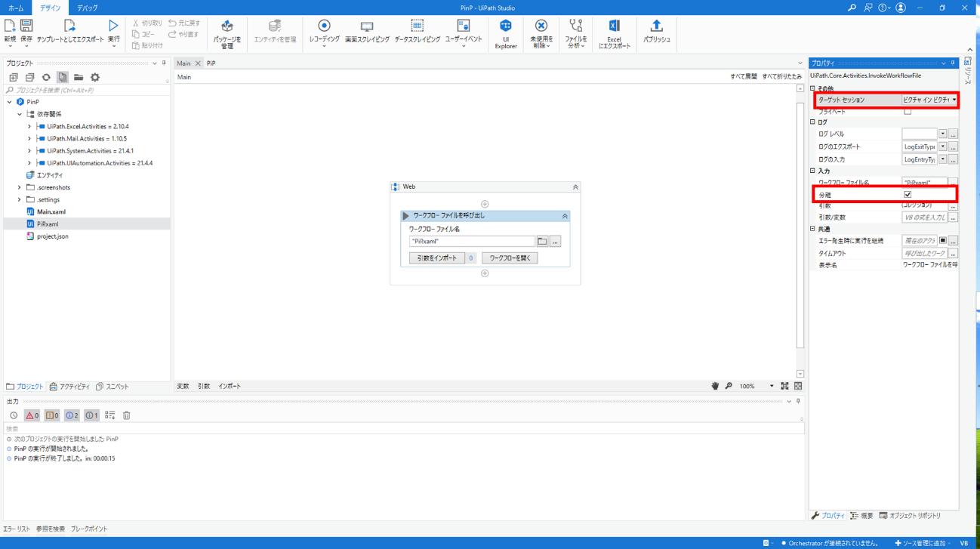Image resolution: width=980 pixels, height=549 pixels.
Task: Click 引数をインポート button
Action: coord(437,258)
